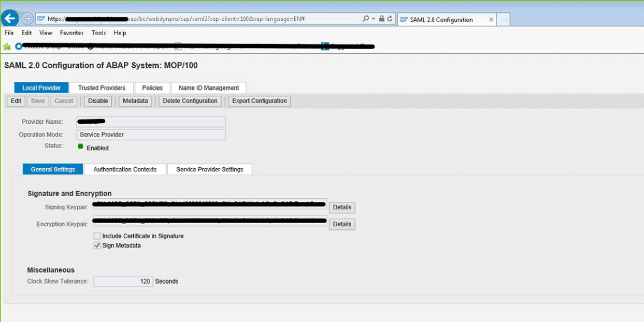Click the 'SAML 2.0 Configuration of ABAP System: MOP/100' title
This screenshot has width=644, height=322.
tap(101, 66)
